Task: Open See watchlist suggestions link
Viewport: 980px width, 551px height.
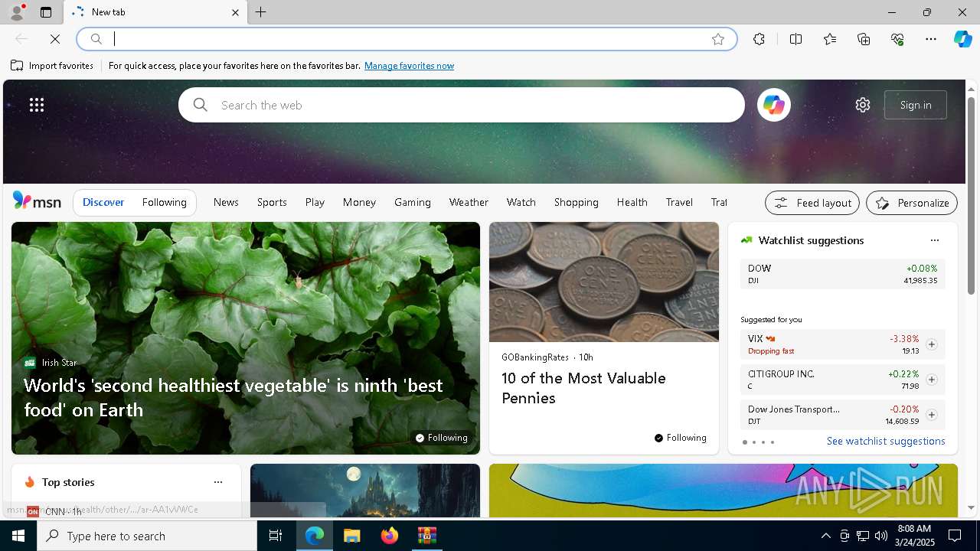Action: tap(886, 441)
